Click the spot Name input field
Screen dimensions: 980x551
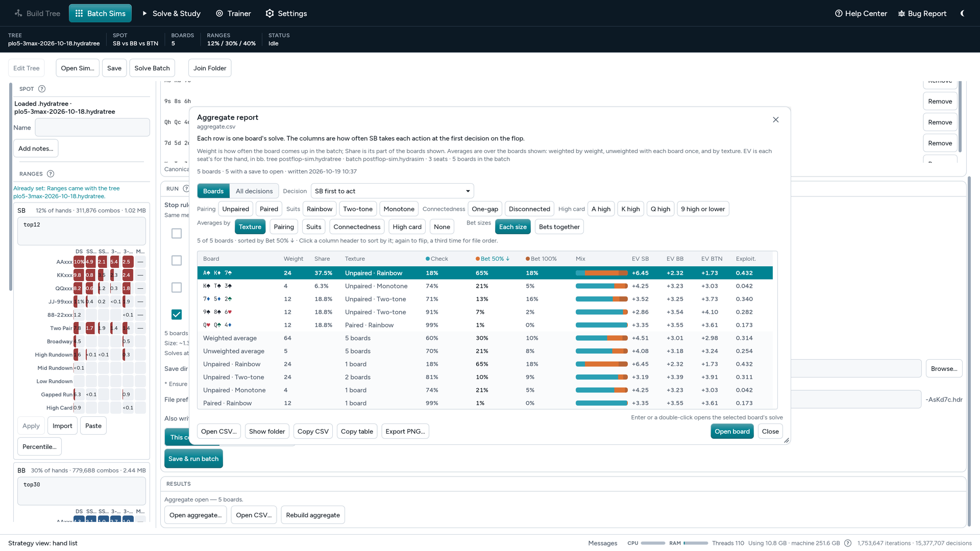point(92,128)
